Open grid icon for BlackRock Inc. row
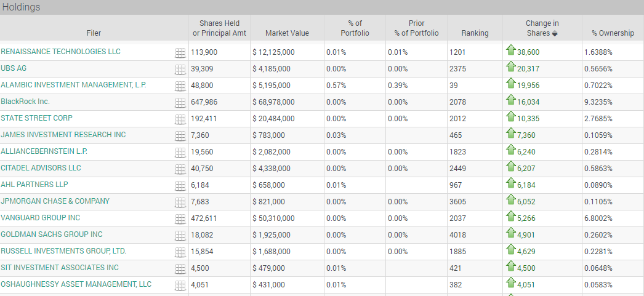This screenshot has width=644, height=296. coord(180,103)
